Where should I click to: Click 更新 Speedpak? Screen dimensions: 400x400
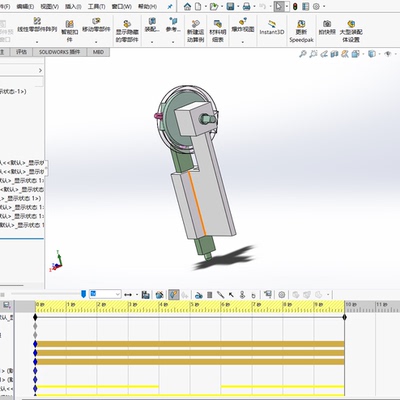click(x=301, y=31)
